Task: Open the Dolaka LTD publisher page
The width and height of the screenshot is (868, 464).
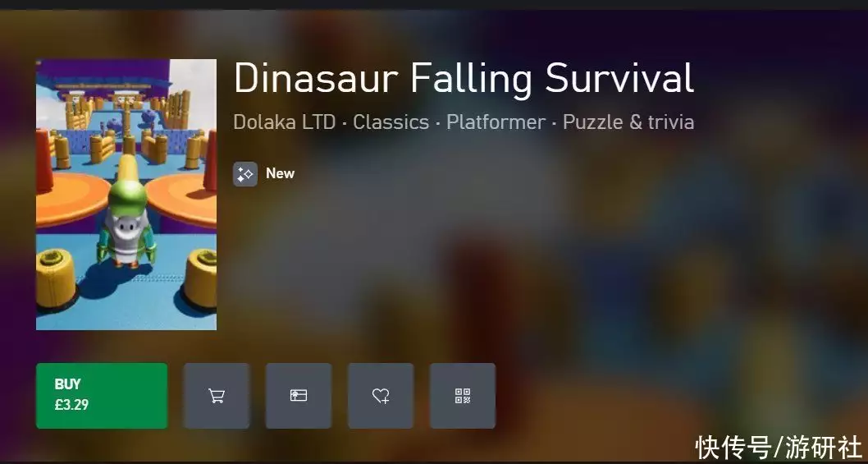Action: point(285,122)
